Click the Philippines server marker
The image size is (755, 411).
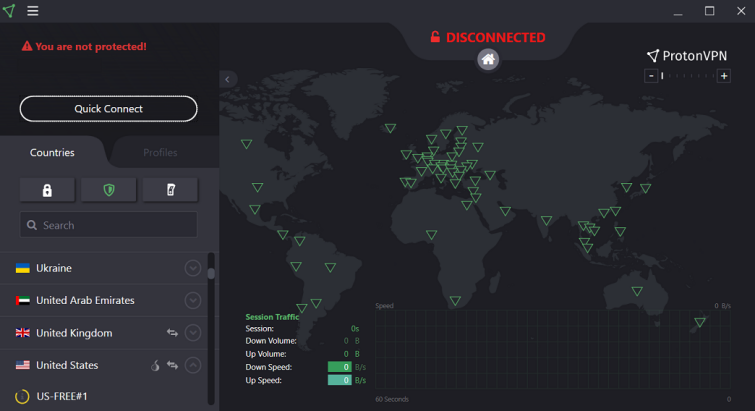620,231
